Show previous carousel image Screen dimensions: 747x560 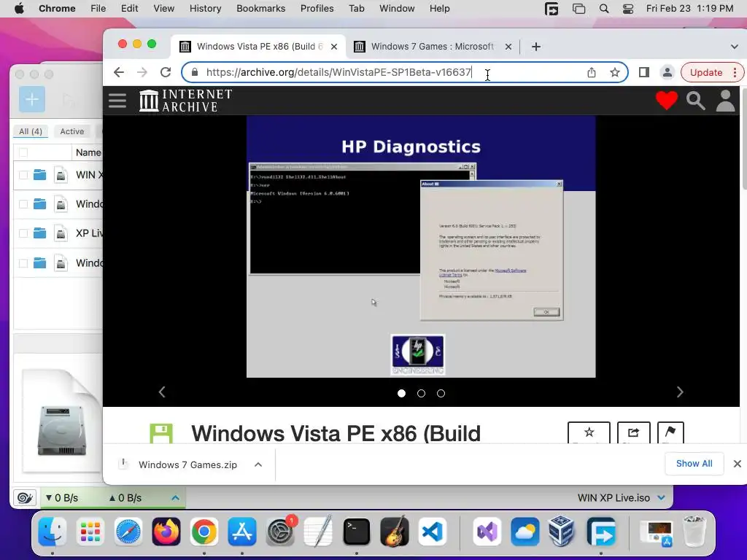[x=162, y=392]
